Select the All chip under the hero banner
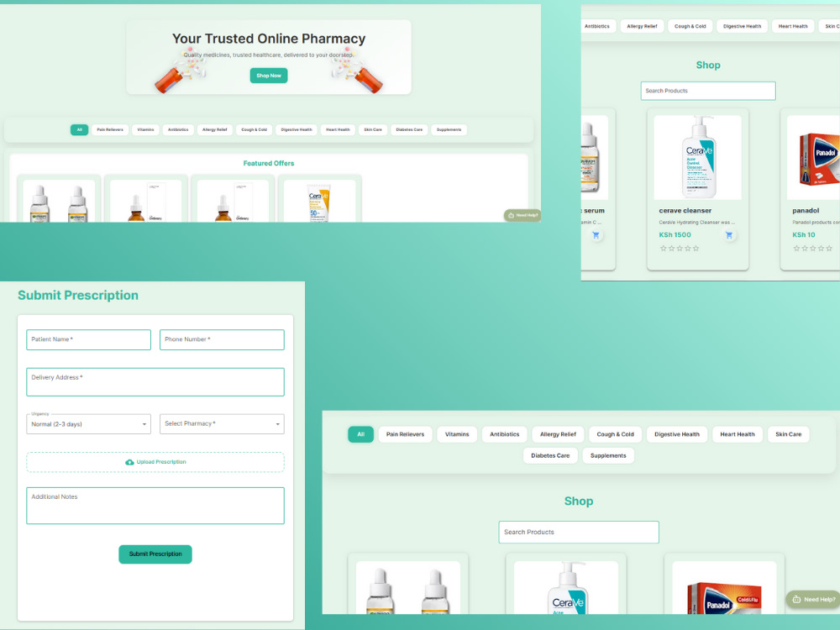840x630 pixels. tap(79, 129)
